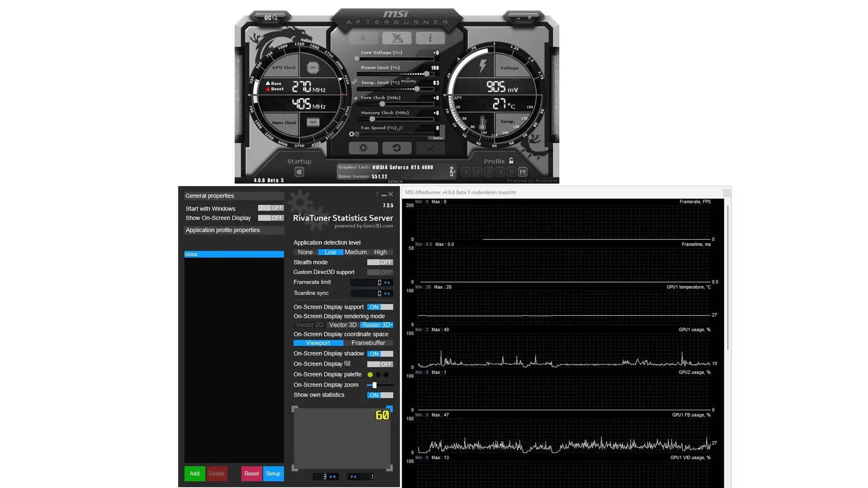
Task: Select Framebuffer coordinate space
Action: [368, 343]
